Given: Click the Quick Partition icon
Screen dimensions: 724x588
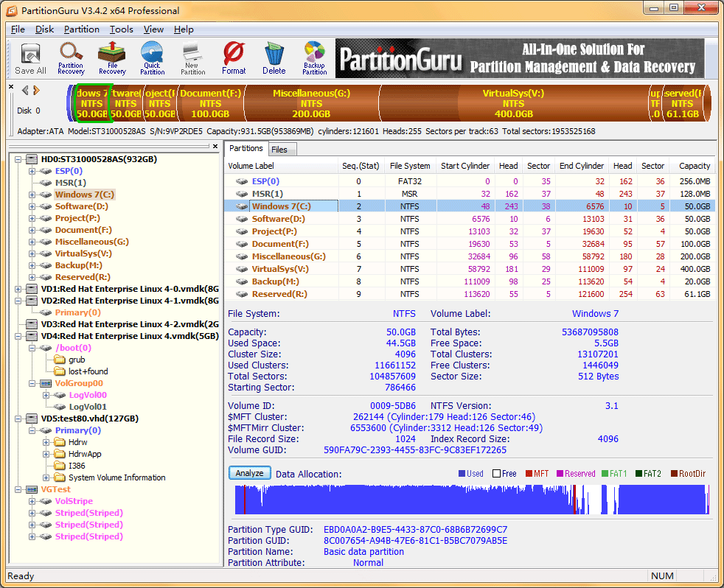Looking at the screenshot, I should point(152,59).
